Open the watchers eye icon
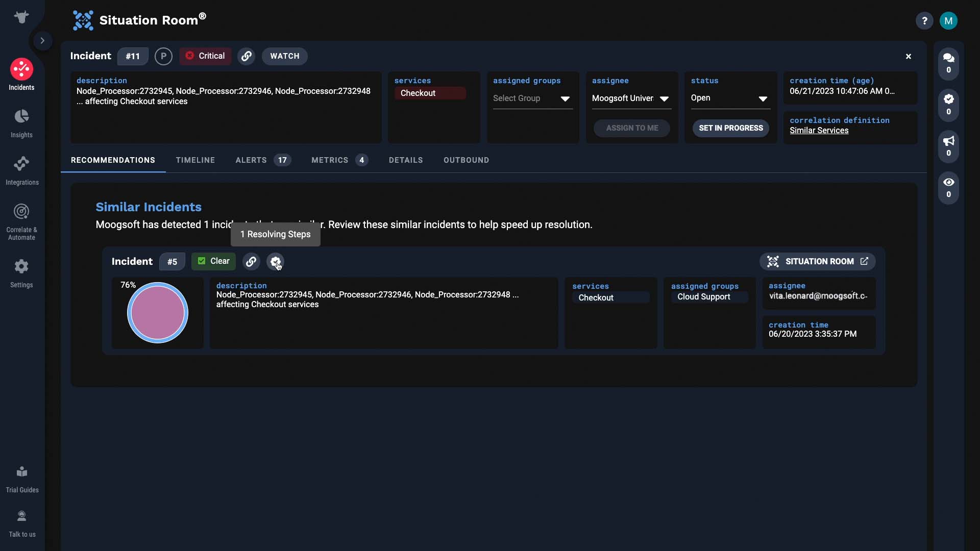The width and height of the screenshot is (980, 551). (949, 187)
